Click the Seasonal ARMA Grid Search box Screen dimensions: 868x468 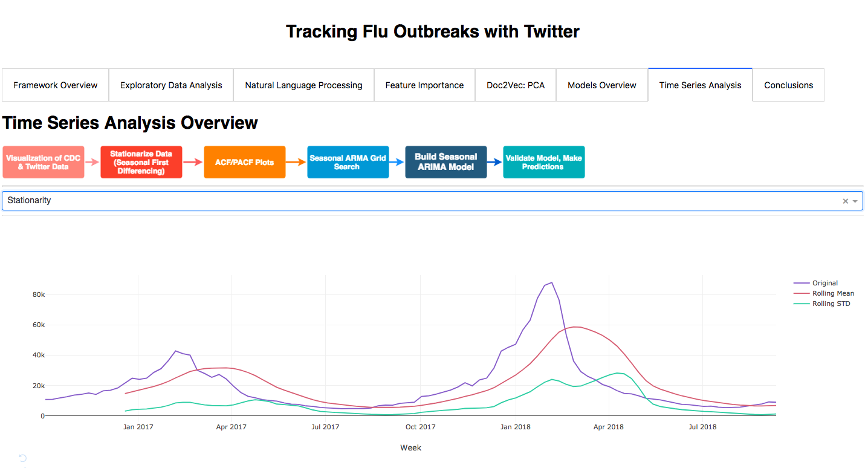click(348, 162)
